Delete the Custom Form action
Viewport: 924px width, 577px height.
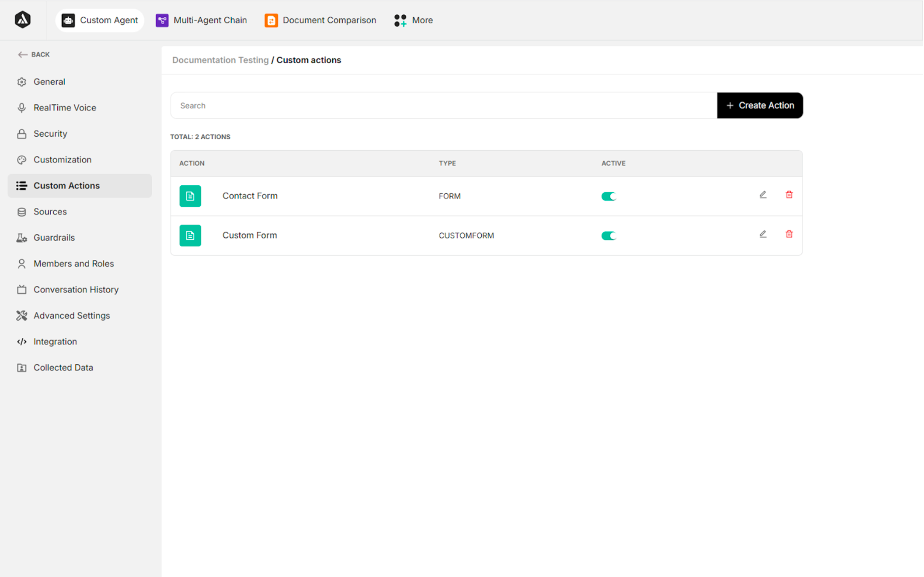(x=789, y=234)
